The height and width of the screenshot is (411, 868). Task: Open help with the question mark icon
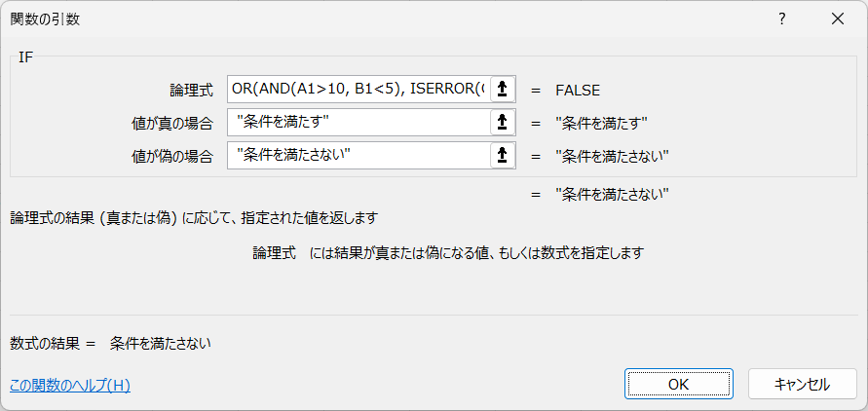781,19
